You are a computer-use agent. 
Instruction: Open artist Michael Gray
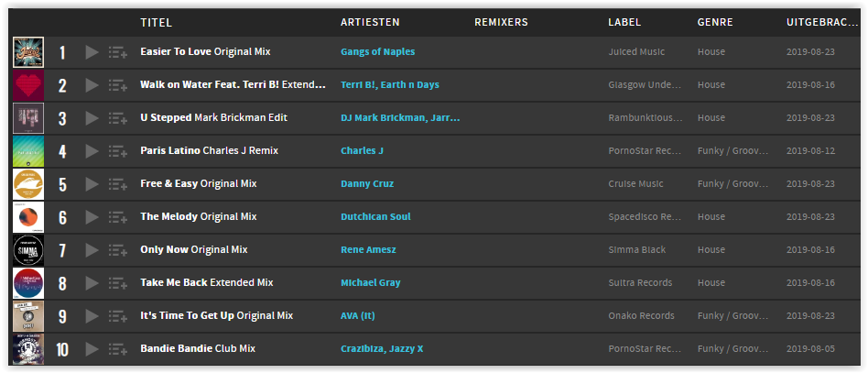tap(370, 282)
